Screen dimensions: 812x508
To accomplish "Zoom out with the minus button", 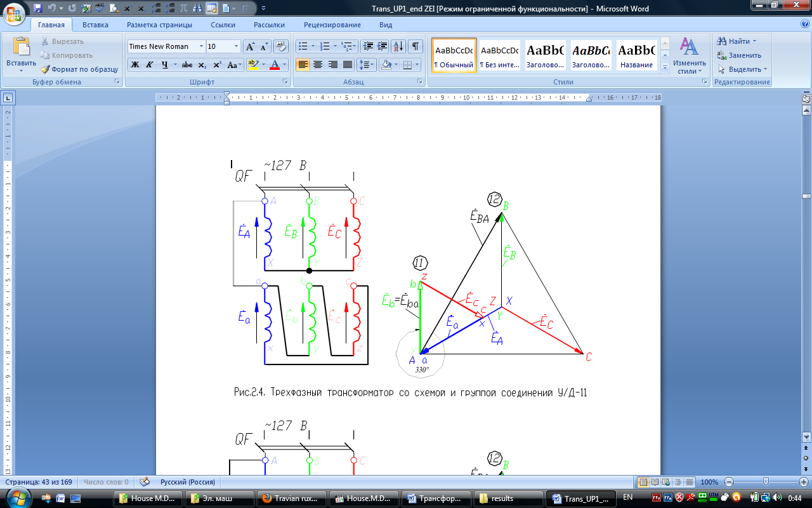I will tap(729, 482).
